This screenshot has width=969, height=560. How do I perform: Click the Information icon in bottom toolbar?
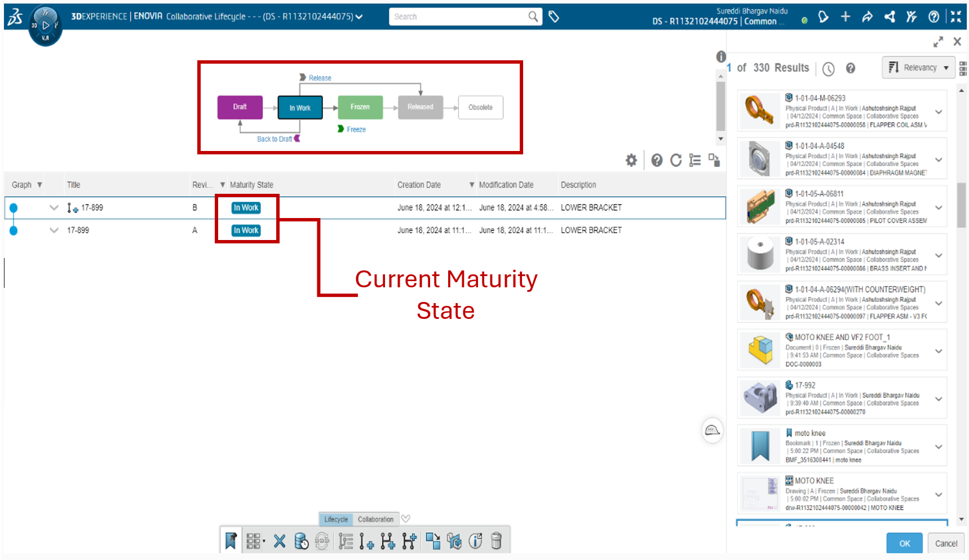pyautogui.click(x=476, y=541)
